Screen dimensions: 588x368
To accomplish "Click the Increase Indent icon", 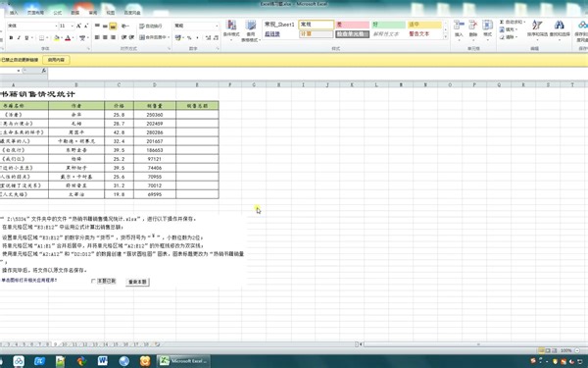I will coord(131,37).
